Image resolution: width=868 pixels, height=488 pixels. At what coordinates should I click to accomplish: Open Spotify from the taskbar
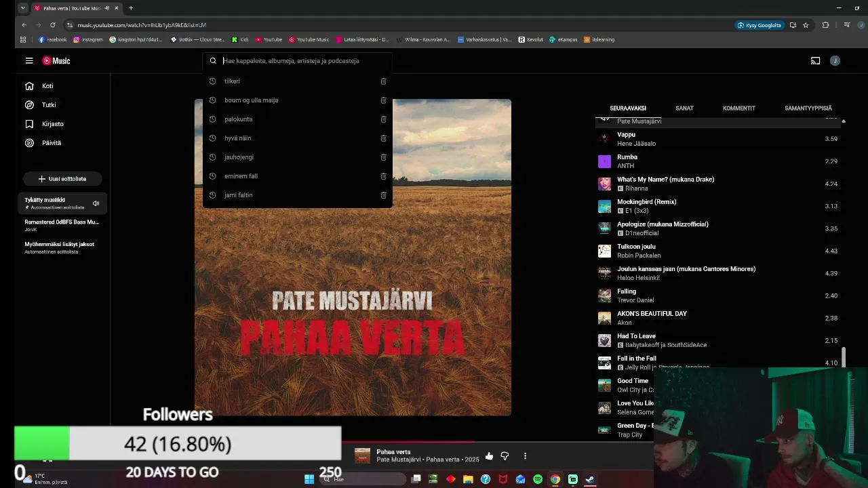(538, 479)
